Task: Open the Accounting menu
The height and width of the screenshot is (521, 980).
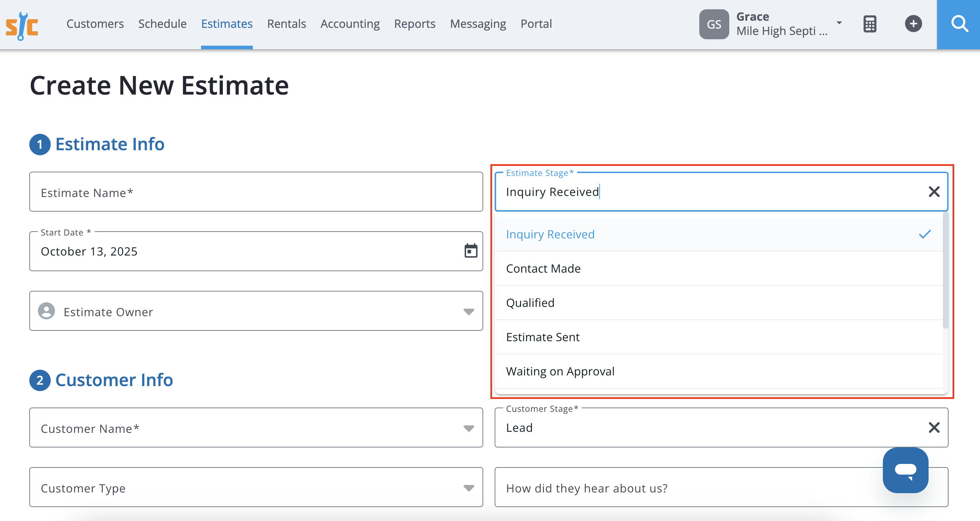Action: (350, 24)
